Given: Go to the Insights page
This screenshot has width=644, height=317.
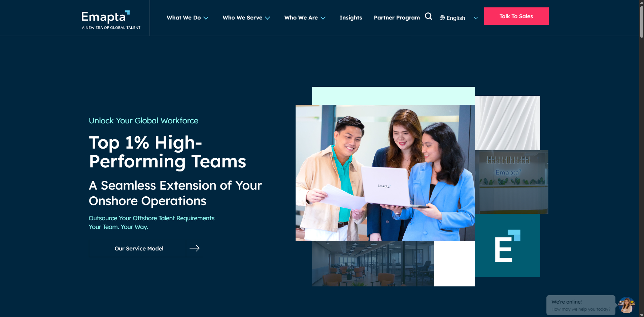Looking at the screenshot, I should 350,18.
